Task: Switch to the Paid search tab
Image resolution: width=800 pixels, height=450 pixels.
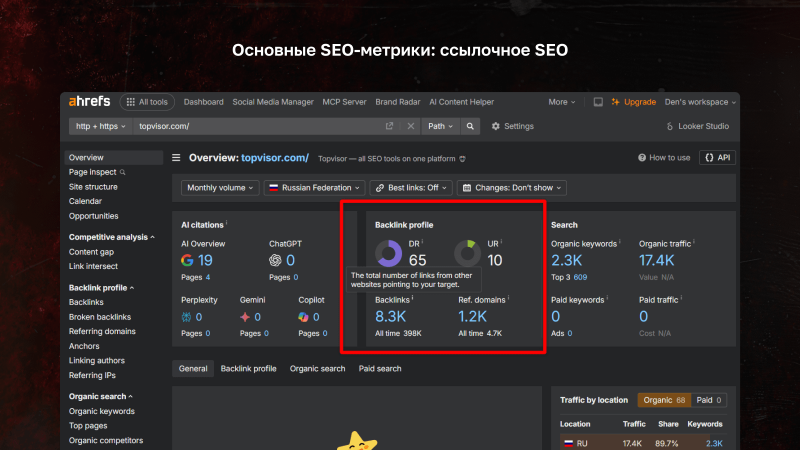Action: point(380,368)
